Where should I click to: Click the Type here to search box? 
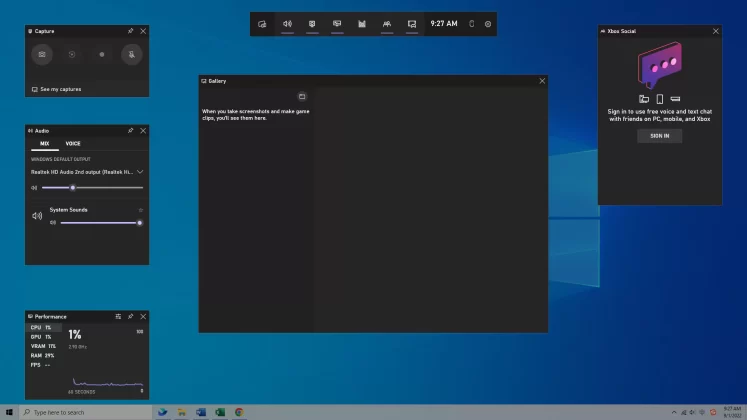[86, 412]
